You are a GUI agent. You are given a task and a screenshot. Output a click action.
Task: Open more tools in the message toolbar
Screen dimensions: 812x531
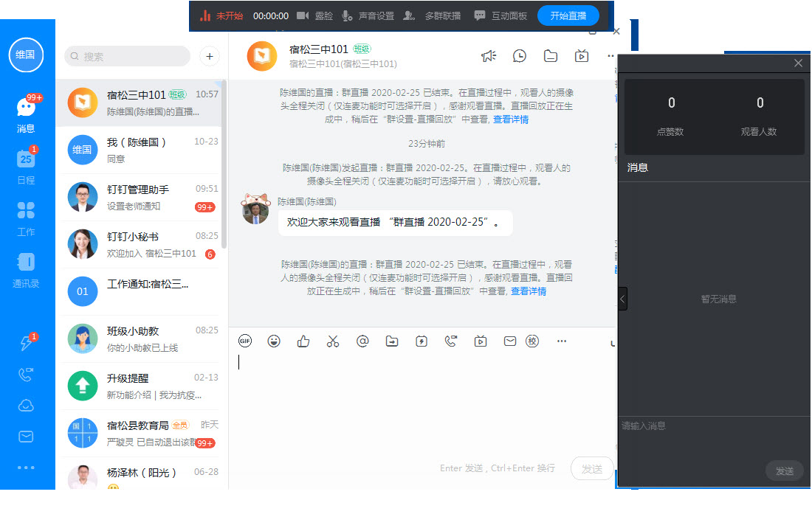[562, 341]
